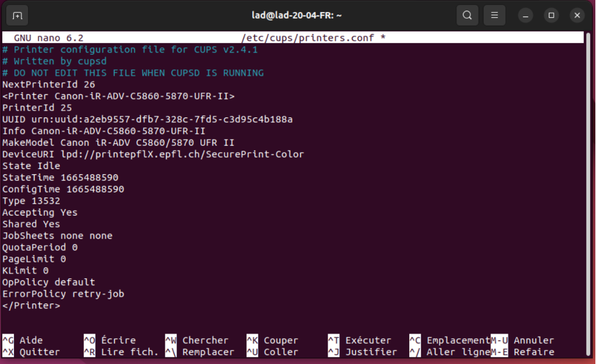Screen dimensions: 596x364
Task: Click the ^C Emplacement shortcut
Action: click(450, 341)
